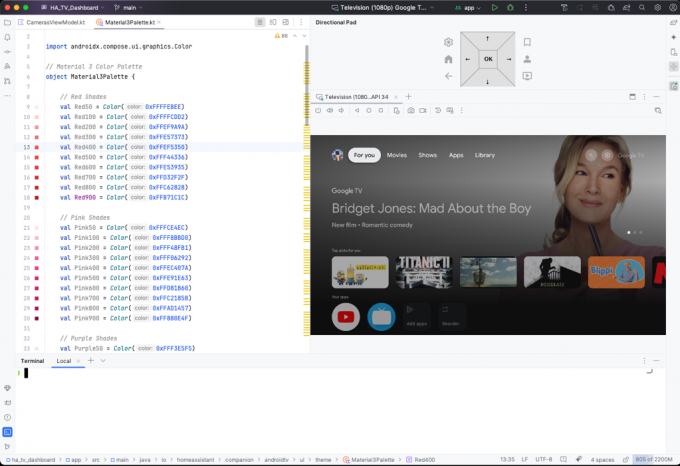Click emulator Overview square icon
The height and width of the screenshot is (466, 680).
pyautogui.click(x=381, y=111)
